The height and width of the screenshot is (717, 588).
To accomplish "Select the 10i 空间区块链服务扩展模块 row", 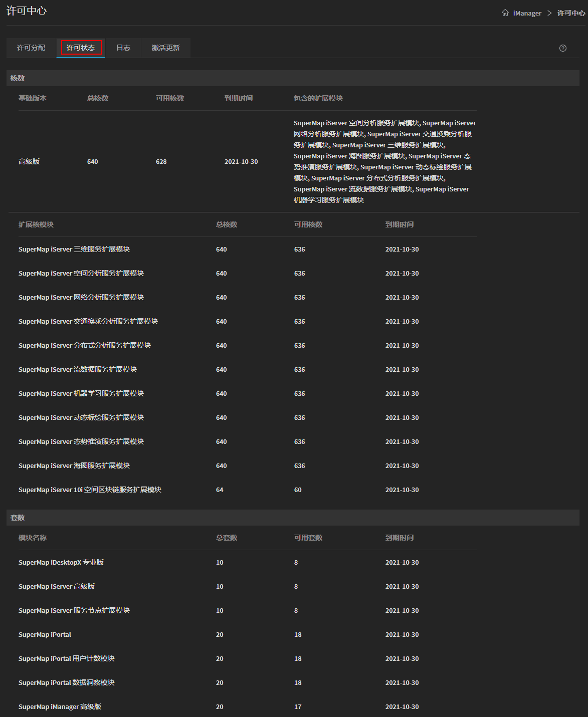I will 90,490.
